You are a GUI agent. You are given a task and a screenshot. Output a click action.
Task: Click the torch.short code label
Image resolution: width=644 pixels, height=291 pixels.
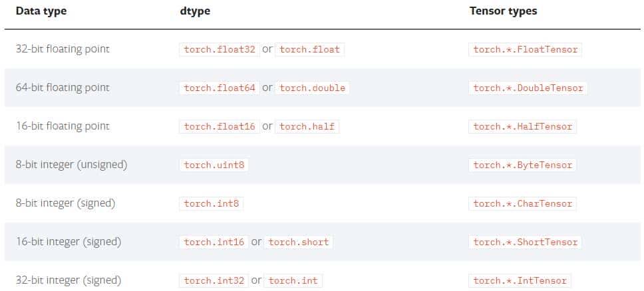(x=298, y=242)
